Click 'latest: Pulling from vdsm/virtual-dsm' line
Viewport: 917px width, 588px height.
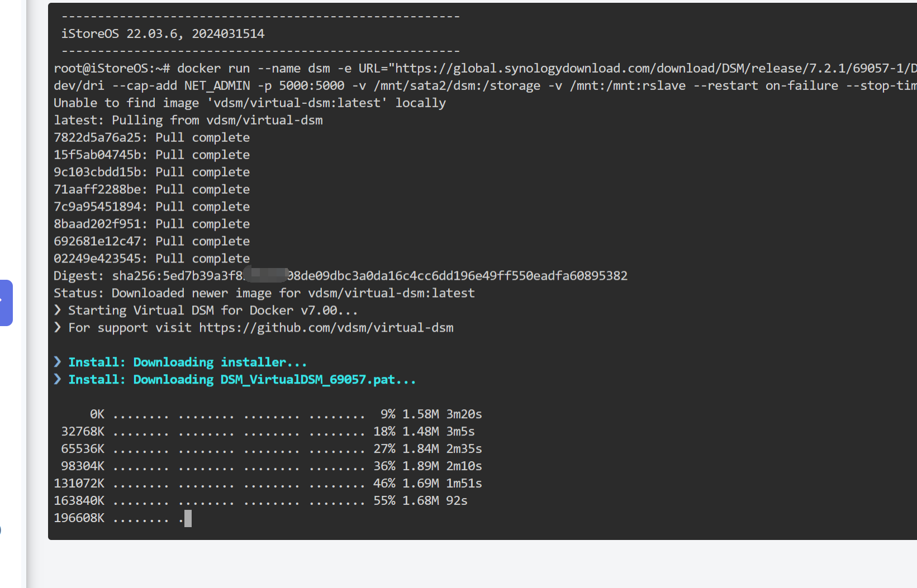coord(188,121)
